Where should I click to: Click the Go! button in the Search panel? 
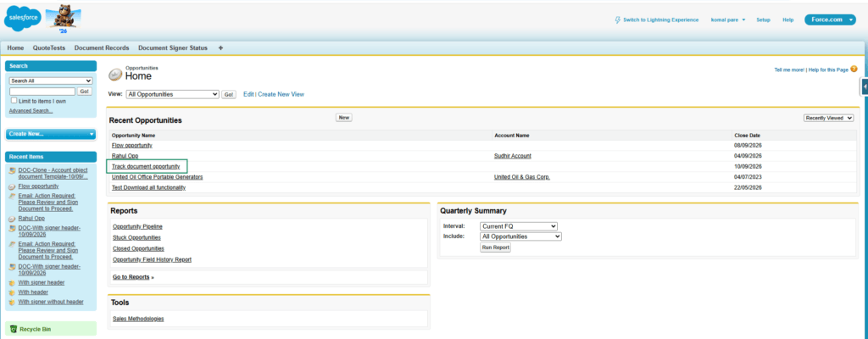(85, 91)
